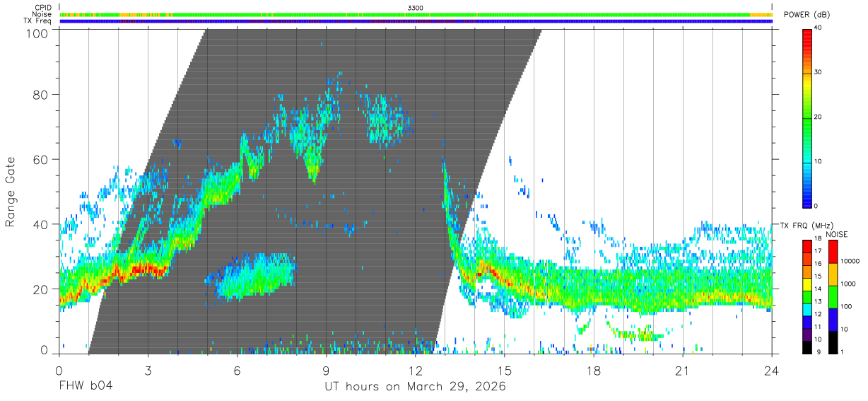Click the 15 tick on the UT hours axis
Viewport: 868px width, 401px height.
pos(505,370)
